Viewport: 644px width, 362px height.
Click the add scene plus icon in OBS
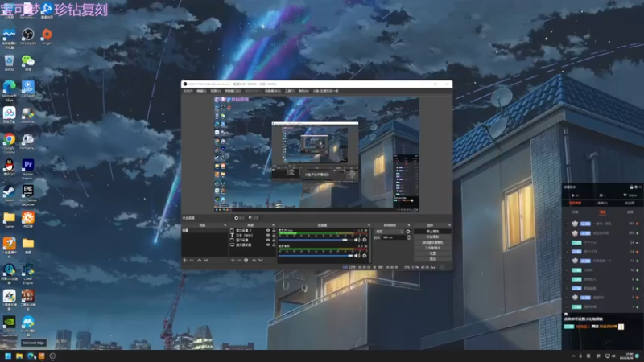[185, 260]
